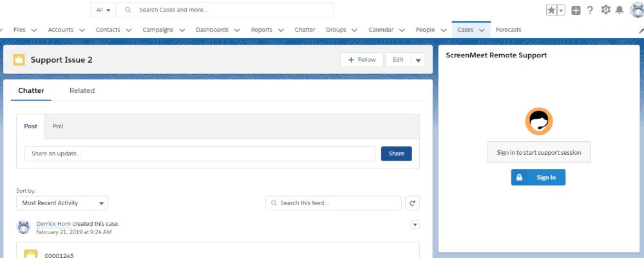Click the case icon next to 00001245
This screenshot has width=644, height=258.
coord(30,253)
